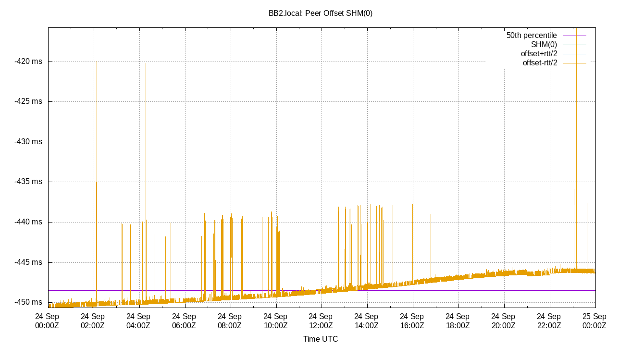The height and width of the screenshot is (346, 644).
Task: Click the tall offset spike just after 02:00Z
Action: [x=97, y=183]
